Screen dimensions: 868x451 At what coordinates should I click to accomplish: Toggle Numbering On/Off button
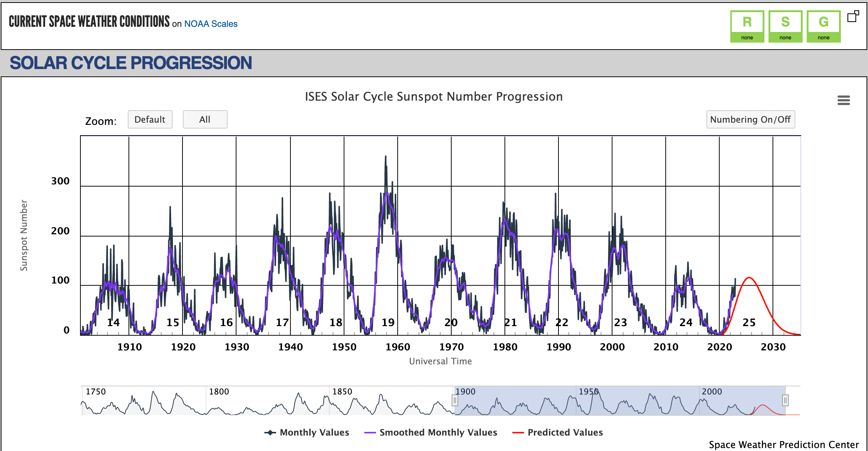pos(751,119)
